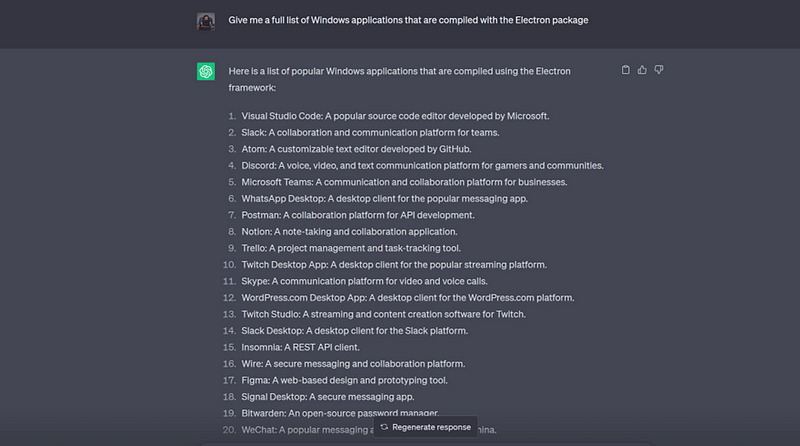Select the Microsoft Teams list entry

coord(404,182)
